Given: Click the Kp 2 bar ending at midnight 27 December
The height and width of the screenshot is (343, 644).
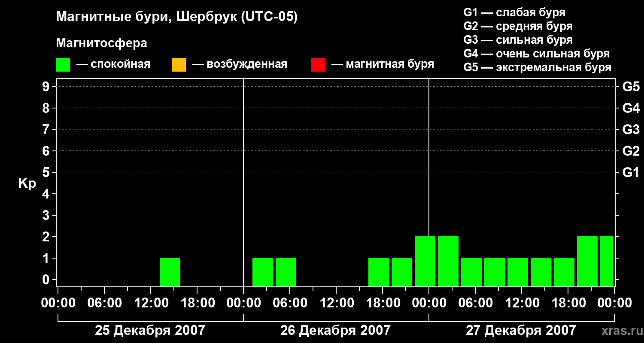Looking at the screenshot, I should (425, 261).
